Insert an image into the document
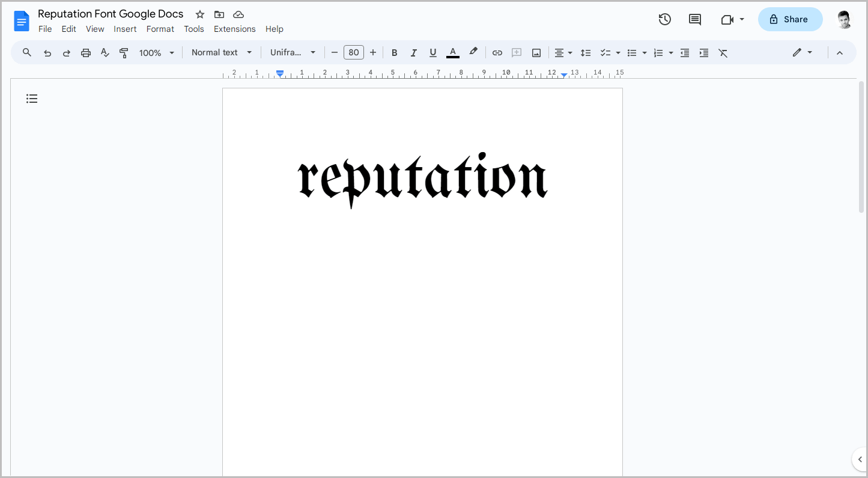The width and height of the screenshot is (868, 478). pyautogui.click(x=536, y=52)
